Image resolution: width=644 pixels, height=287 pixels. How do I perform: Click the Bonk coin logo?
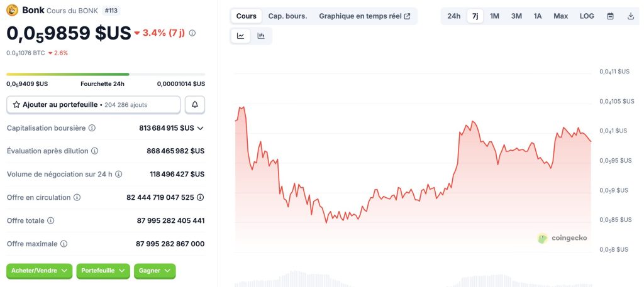point(12,10)
